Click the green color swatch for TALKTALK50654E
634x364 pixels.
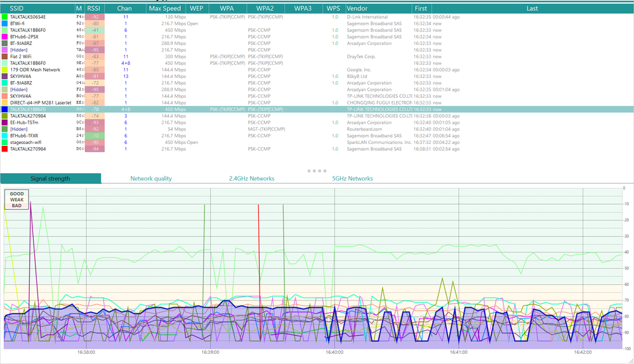click(x=4, y=17)
